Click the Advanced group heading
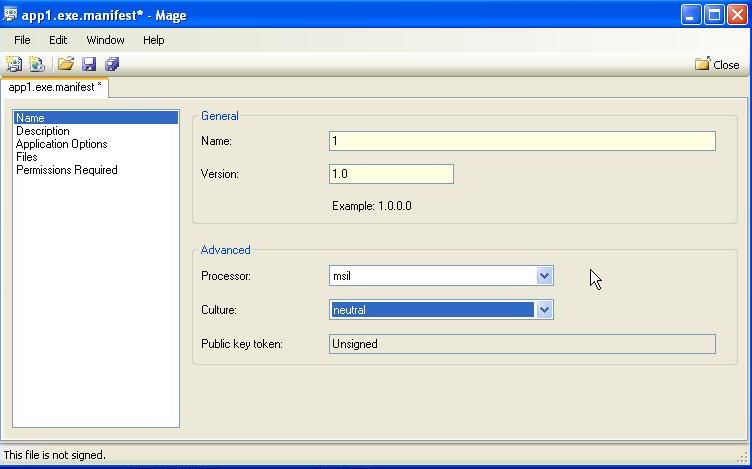 [x=225, y=250]
